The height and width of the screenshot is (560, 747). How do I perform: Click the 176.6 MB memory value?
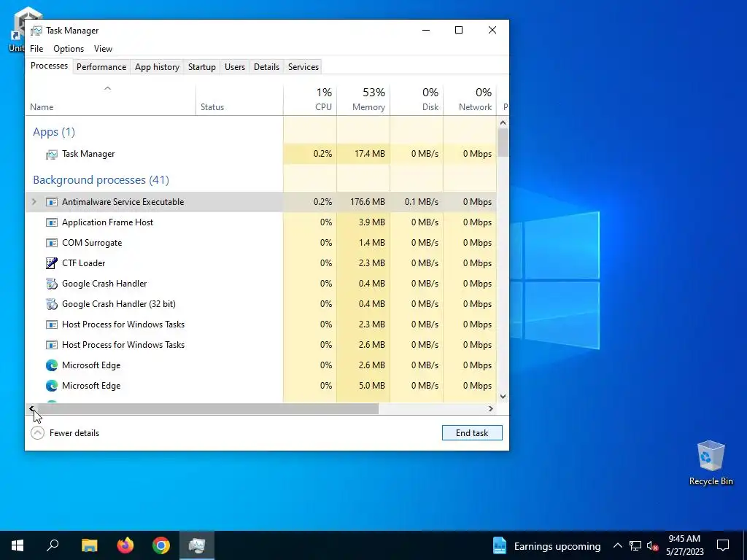[x=368, y=202]
